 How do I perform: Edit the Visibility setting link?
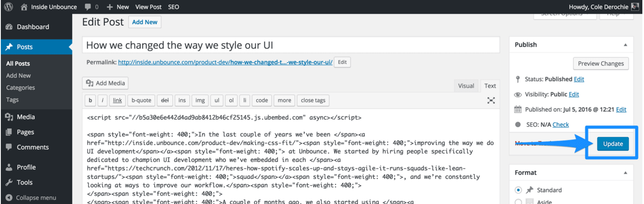574,94
